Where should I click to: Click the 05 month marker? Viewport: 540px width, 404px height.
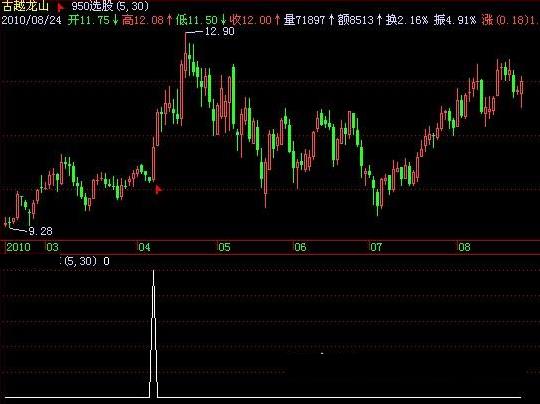click(224, 247)
